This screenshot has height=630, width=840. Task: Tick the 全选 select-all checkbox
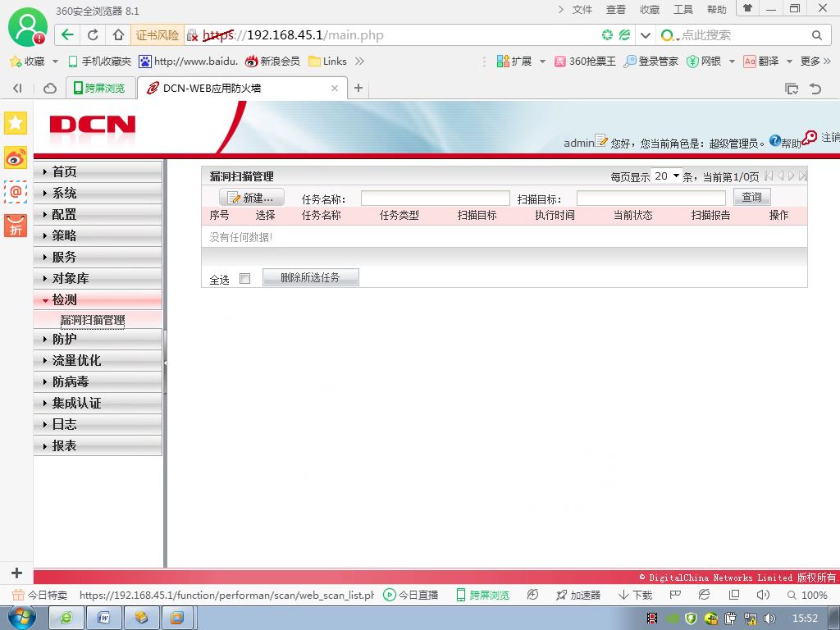point(244,279)
